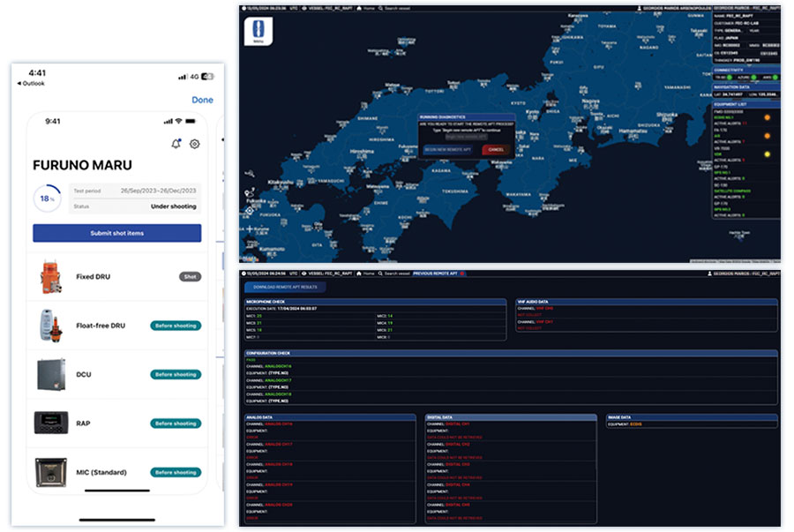Open notifications bell in the phone app
This screenshot has height=532, width=794.
(x=176, y=144)
